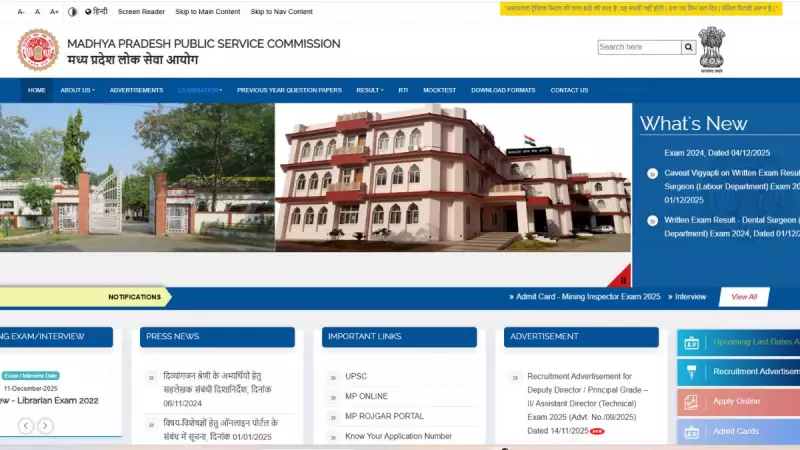Pause the image slider with red button

621,278
